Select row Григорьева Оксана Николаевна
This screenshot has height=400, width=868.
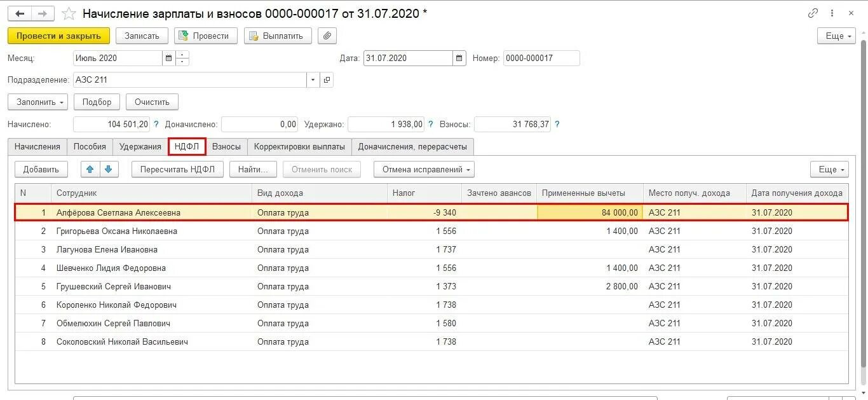(431, 231)
